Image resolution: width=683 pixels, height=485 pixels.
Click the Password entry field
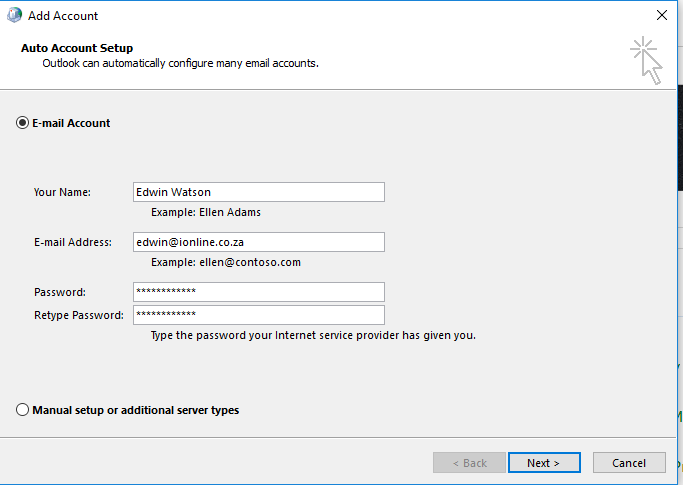(259, 292)
